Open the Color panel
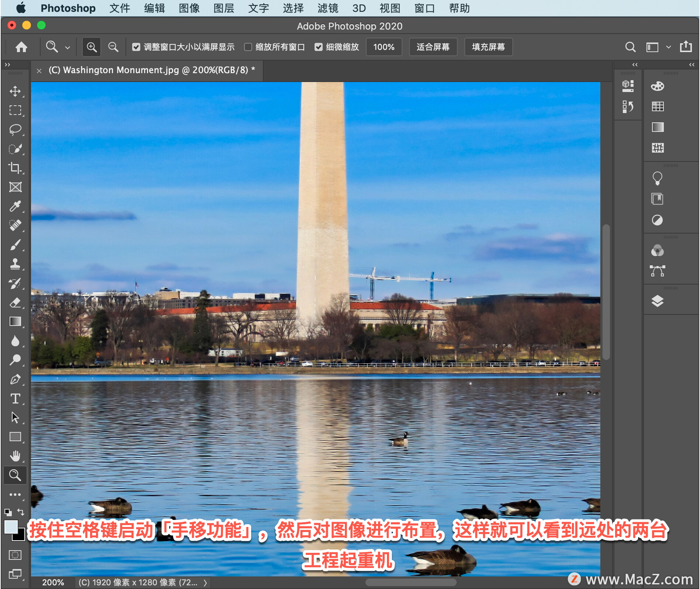Screen dimensions: 700x589 pyautogui.click(x=658, y=86)
